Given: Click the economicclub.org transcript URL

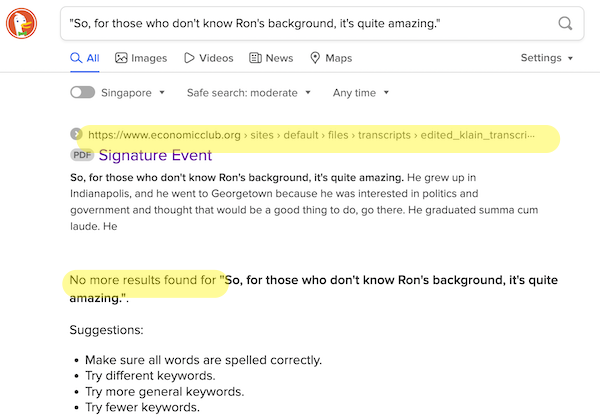Looking at the screenshot, I should tap(311, 135).
